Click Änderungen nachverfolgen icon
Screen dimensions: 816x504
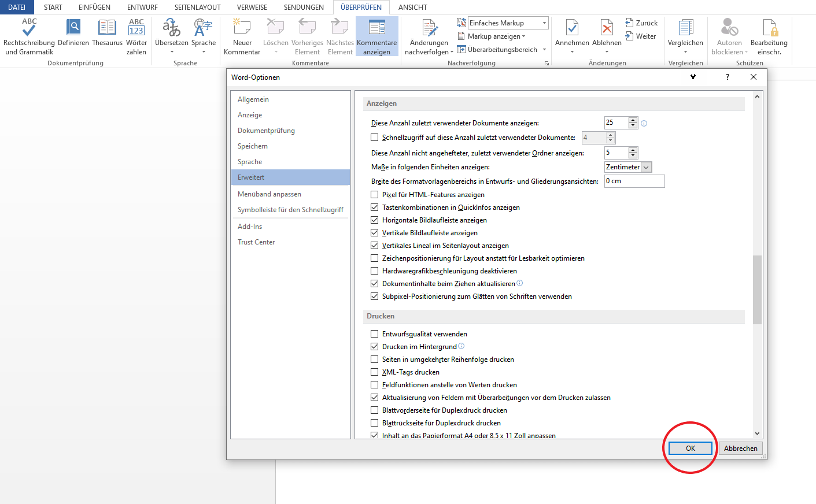click(429, 29)
